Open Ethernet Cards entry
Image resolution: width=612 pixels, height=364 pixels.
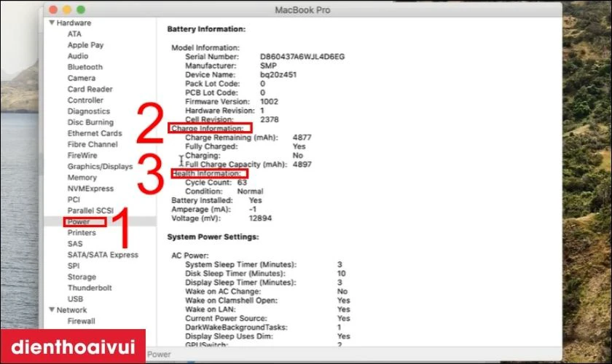click(95, 133)
